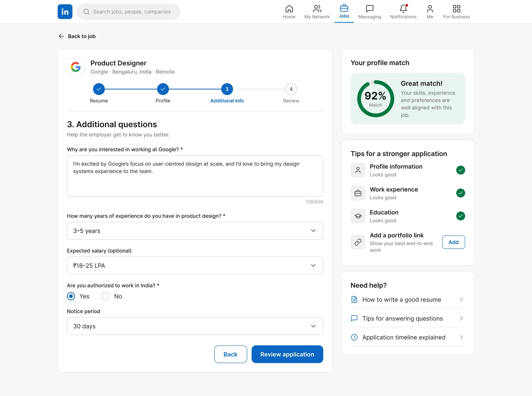532x396 pixels.
Task: Click the application timeline clock icon
Action: pos(354,337)
